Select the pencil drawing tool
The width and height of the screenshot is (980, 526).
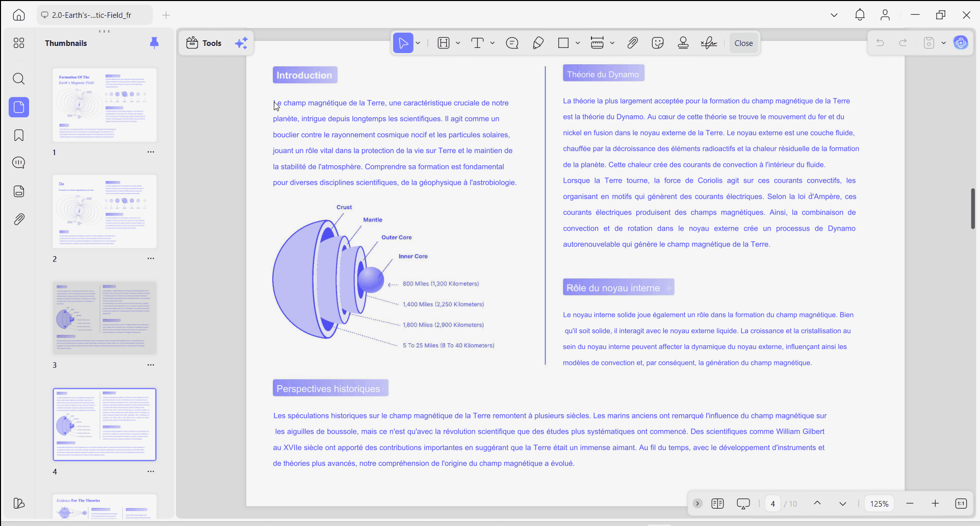coord(538,43)
